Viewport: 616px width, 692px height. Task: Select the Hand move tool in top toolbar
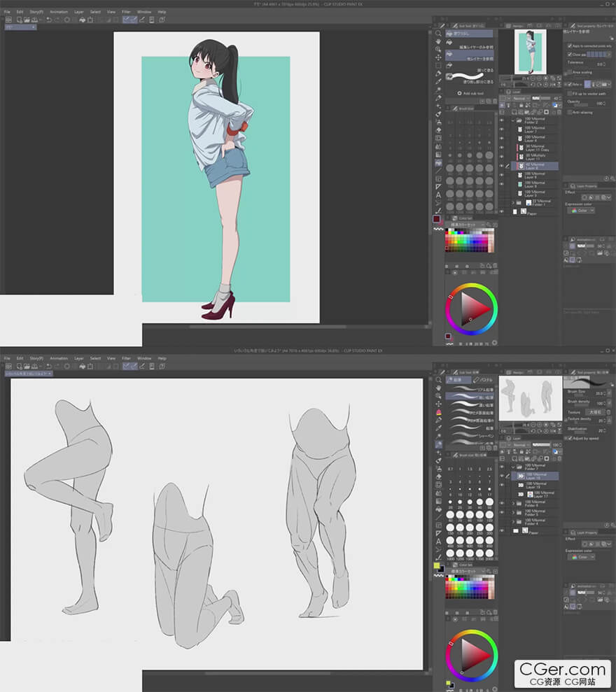pyautogui.click(x=438, y=41)
